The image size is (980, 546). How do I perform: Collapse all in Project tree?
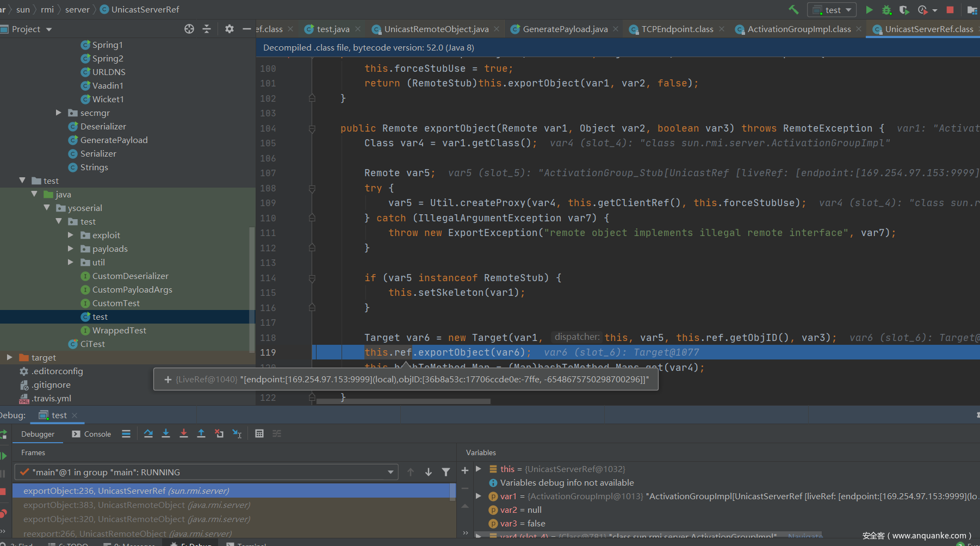click(x=207, y=29)
